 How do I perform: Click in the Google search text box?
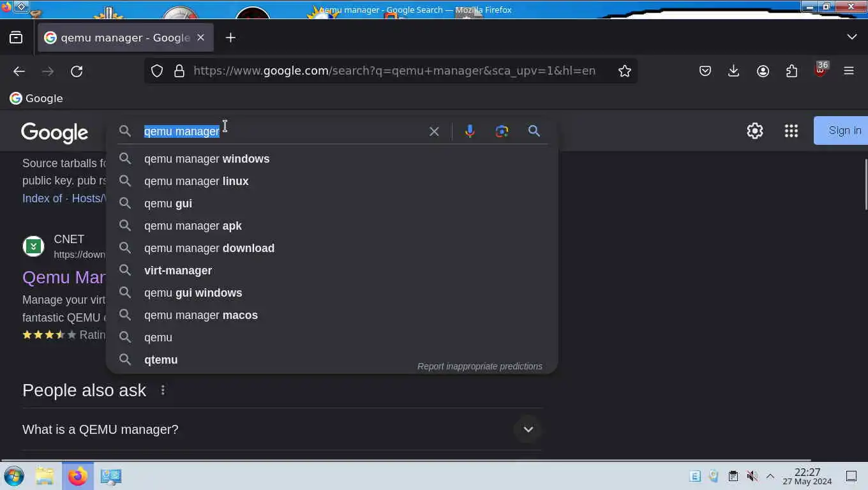coord(281,131)
